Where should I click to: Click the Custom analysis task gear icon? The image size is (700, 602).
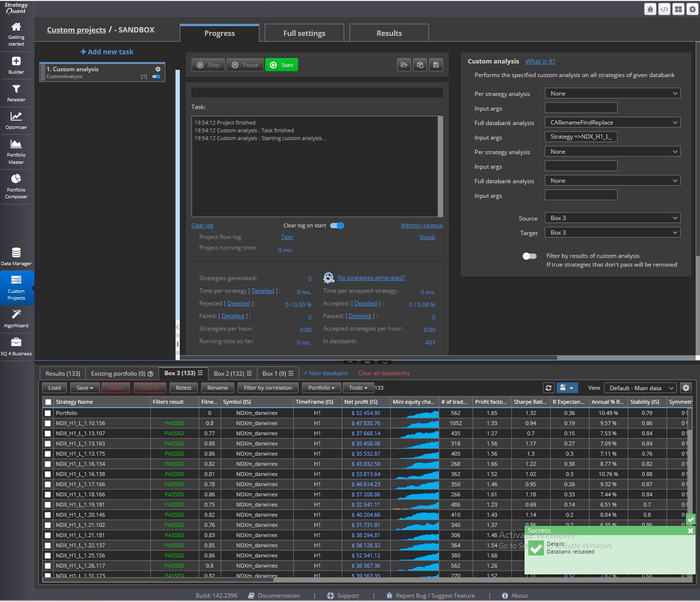pos(158,69)
